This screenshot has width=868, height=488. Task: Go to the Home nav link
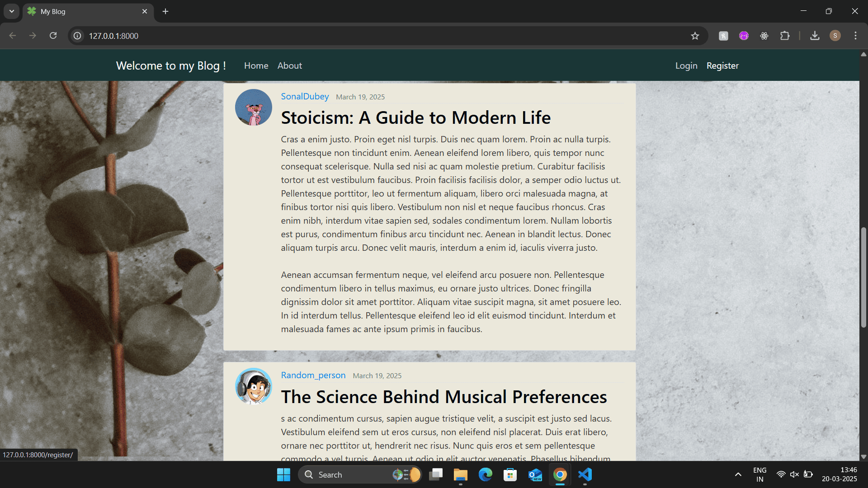point(256,66)
